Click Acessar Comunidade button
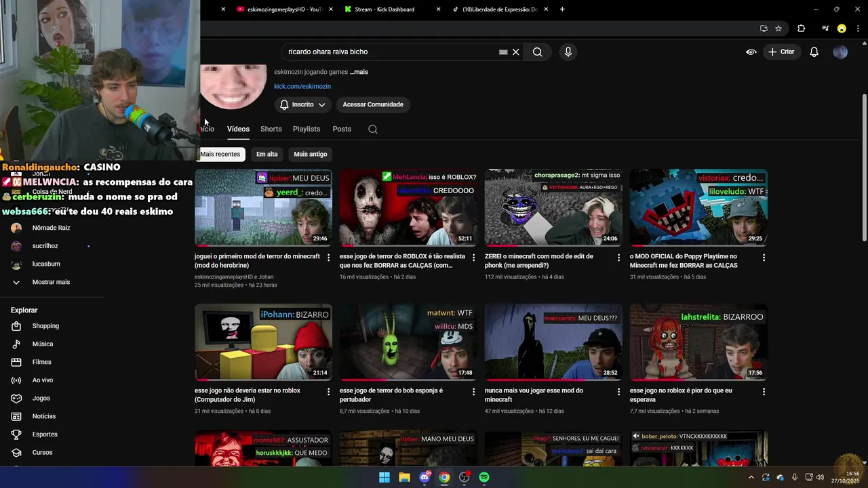Screen dimensions: 868x488 373,105
